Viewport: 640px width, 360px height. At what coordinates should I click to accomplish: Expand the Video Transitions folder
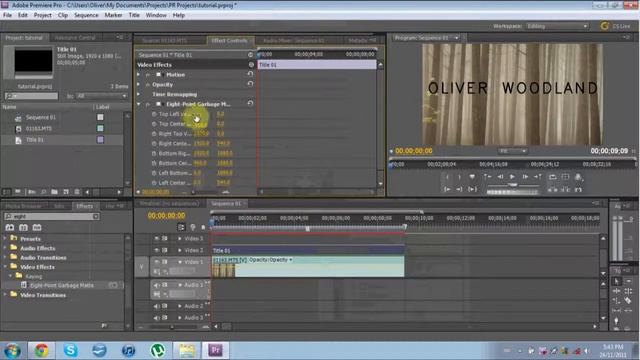(5, 295)
